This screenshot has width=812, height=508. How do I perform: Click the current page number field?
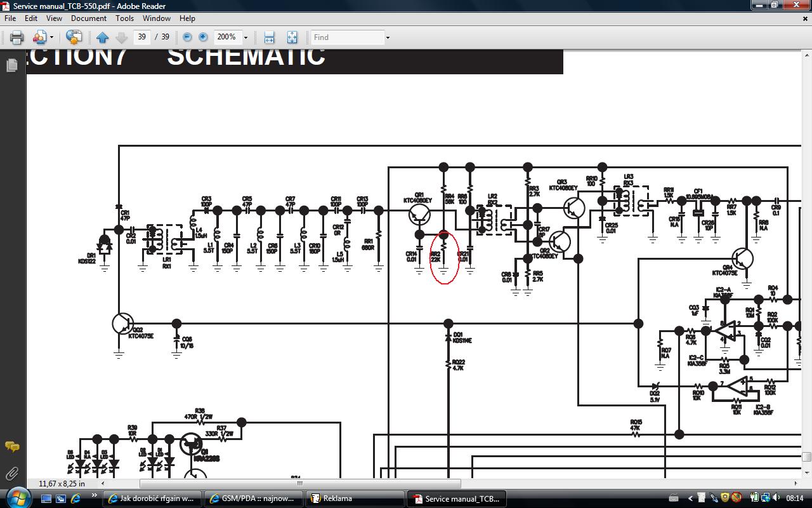(x=142, y=37)
